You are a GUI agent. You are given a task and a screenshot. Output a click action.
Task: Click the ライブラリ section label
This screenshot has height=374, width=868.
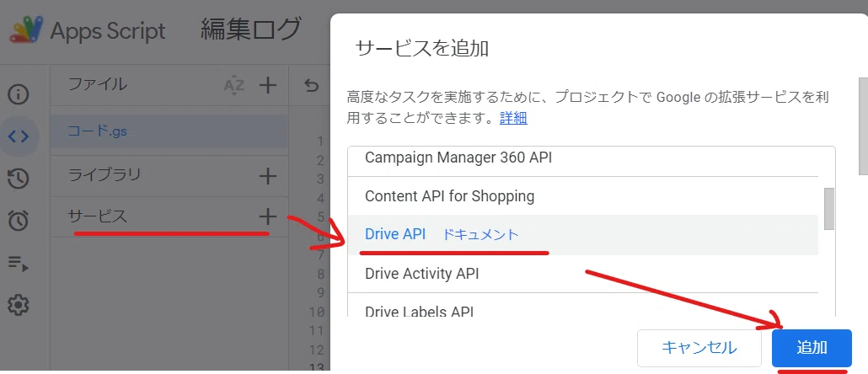(104, 175)
